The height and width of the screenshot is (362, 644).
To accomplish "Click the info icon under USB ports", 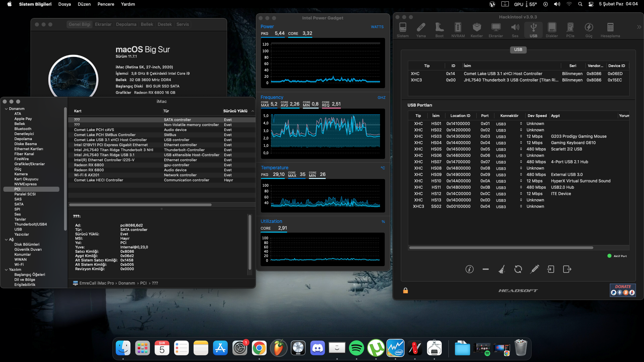I will [x=469, y=269].
